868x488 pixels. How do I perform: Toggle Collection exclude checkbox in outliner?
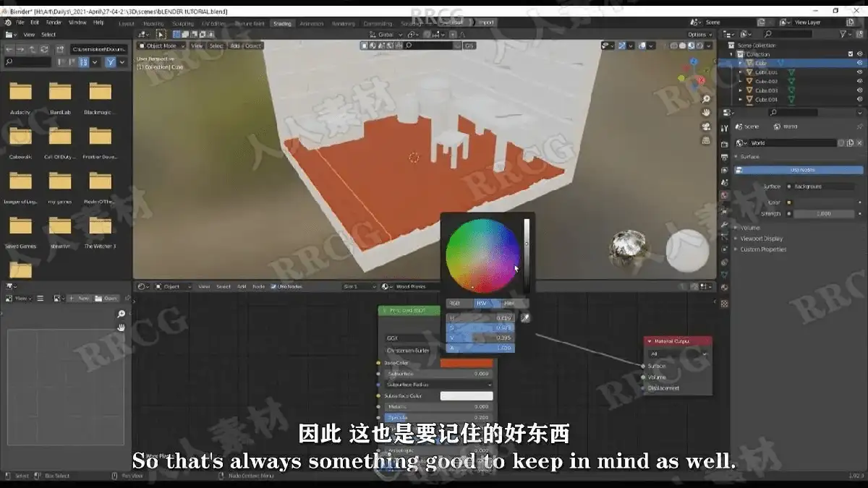(851, 54)
